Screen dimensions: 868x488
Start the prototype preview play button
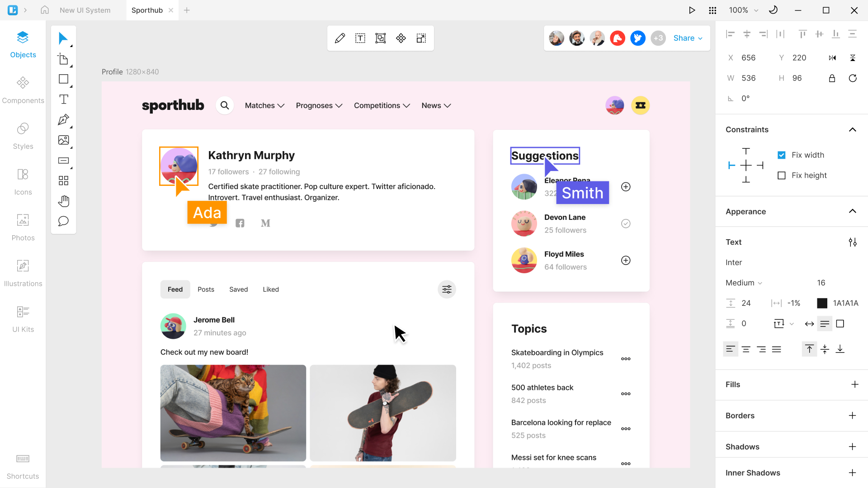[692, 10]
